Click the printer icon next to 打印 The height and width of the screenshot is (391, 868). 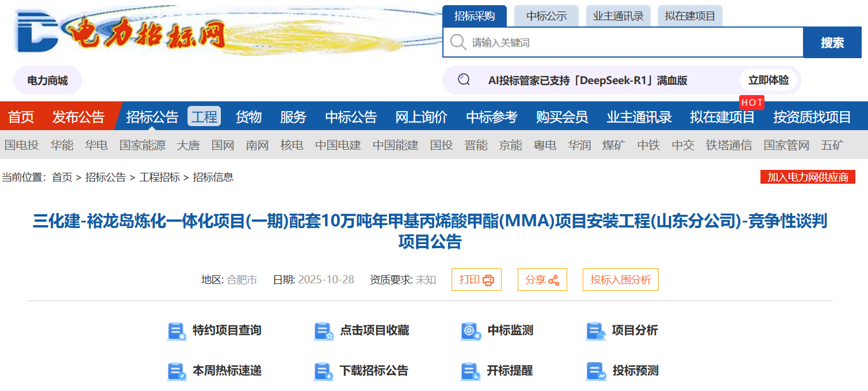point(488,280)
